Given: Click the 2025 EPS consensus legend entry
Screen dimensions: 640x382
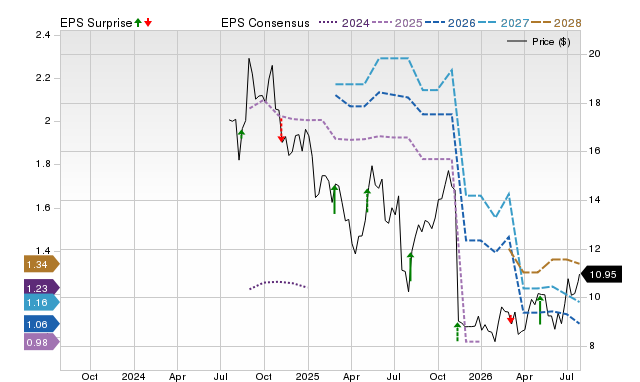Looking at the screenshot, I should [397, 23].
